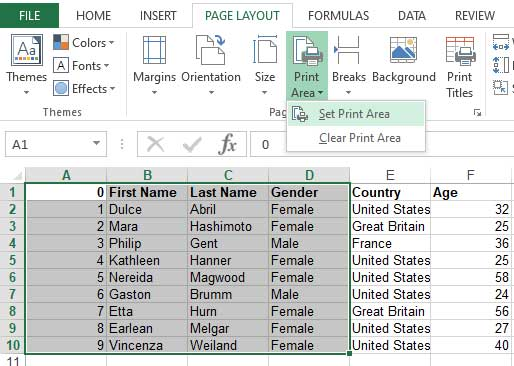The width and height of the screenshot is (514, 366).
Task: Select column C header
Action: 228,175
